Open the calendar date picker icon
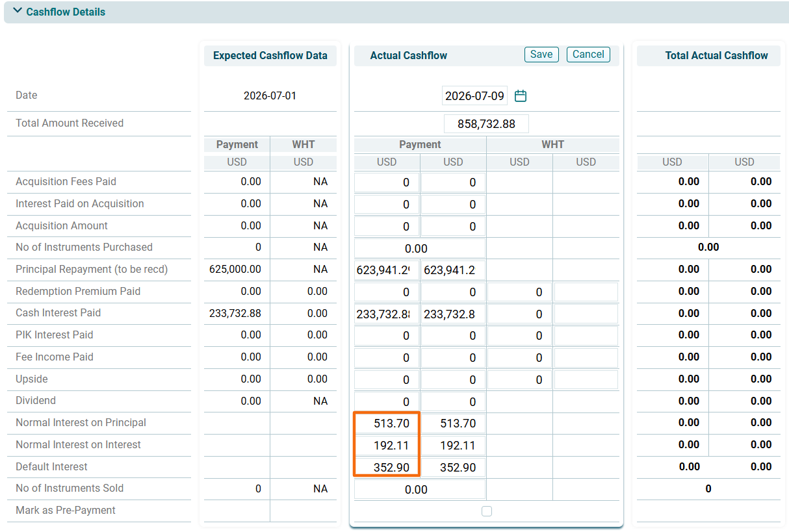Screen dimensions: 789x532 coord(520,96)
